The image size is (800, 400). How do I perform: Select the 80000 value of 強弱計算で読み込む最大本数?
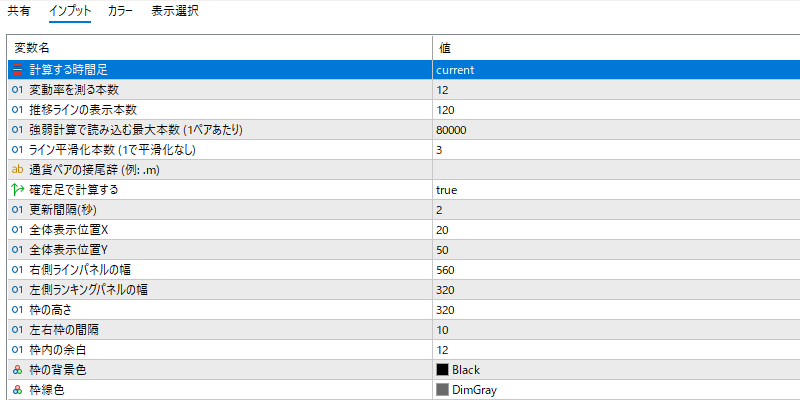pyautogui.click(x=452, y=130)
